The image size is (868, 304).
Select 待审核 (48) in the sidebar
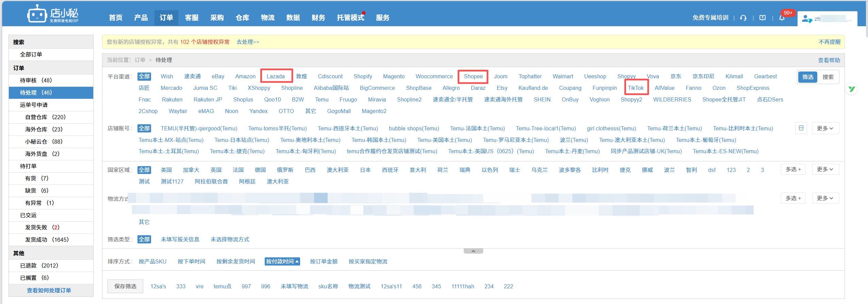(x=51, y=80)
